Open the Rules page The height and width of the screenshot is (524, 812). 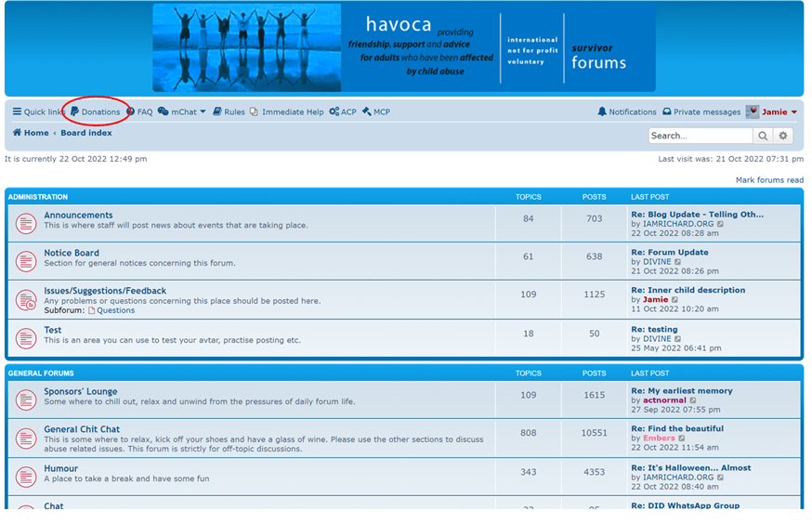click(234, 112)
